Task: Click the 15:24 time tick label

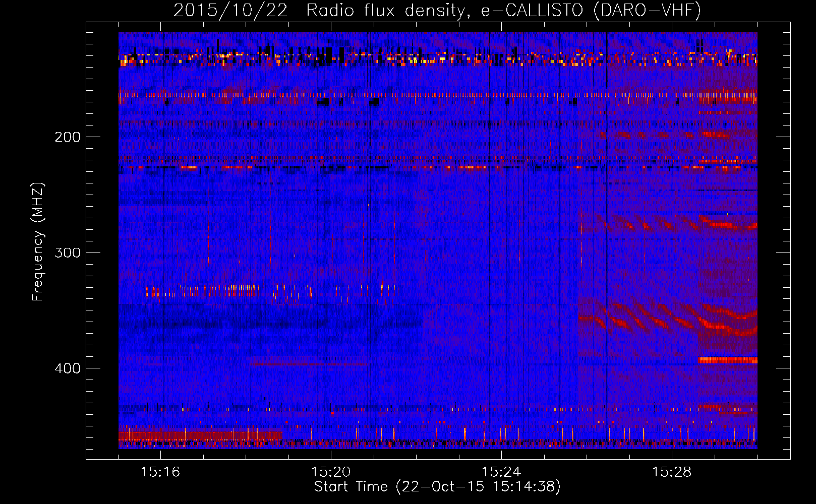Action: pyautogui.click(x=501, y=472)
